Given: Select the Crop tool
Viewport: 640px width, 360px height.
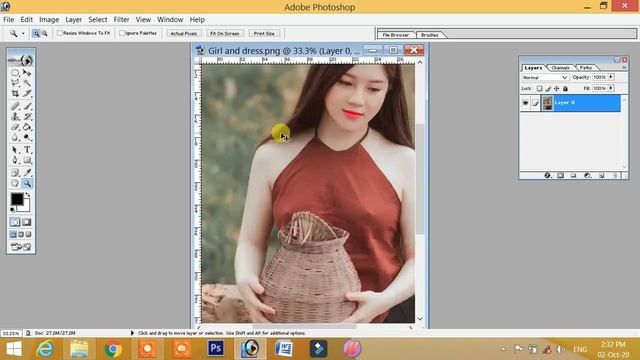Looking at the screenshot, I should (x=15, y=93).
